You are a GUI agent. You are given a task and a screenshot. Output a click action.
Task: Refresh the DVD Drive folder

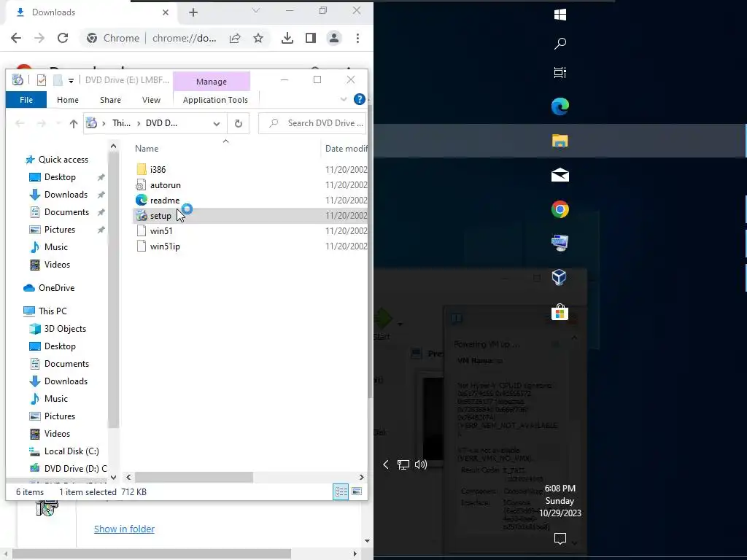[239, 124]
